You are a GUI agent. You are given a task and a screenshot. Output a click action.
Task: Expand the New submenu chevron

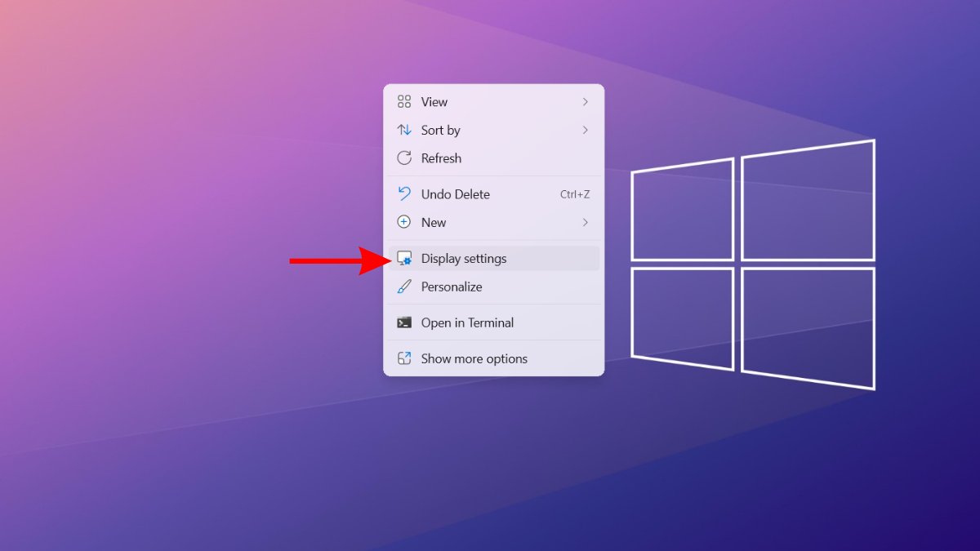pyautogui.click(x=586, y=222)
